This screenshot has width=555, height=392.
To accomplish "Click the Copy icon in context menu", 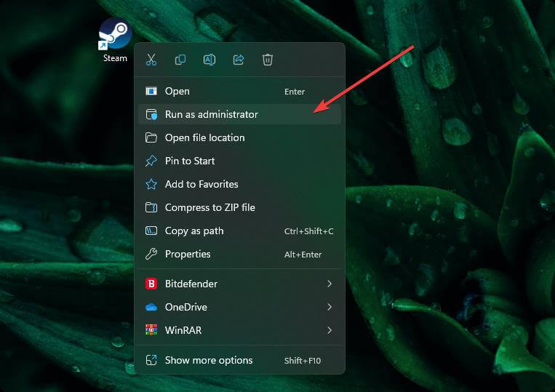I will (180, 60).
